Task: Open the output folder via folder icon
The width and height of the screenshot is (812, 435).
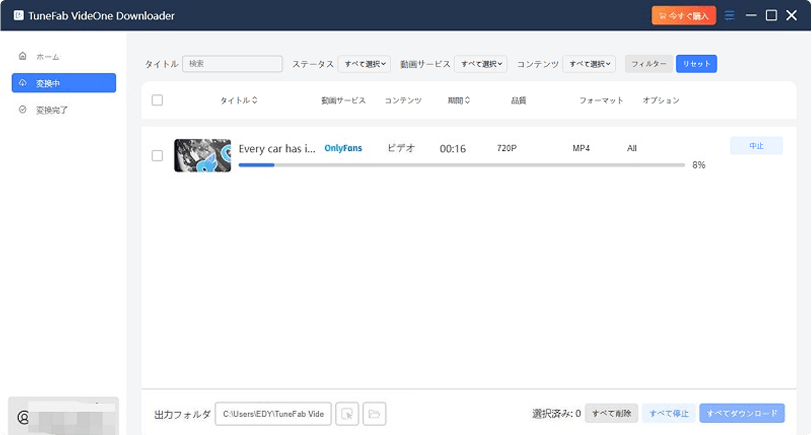Action: (374, 413)
